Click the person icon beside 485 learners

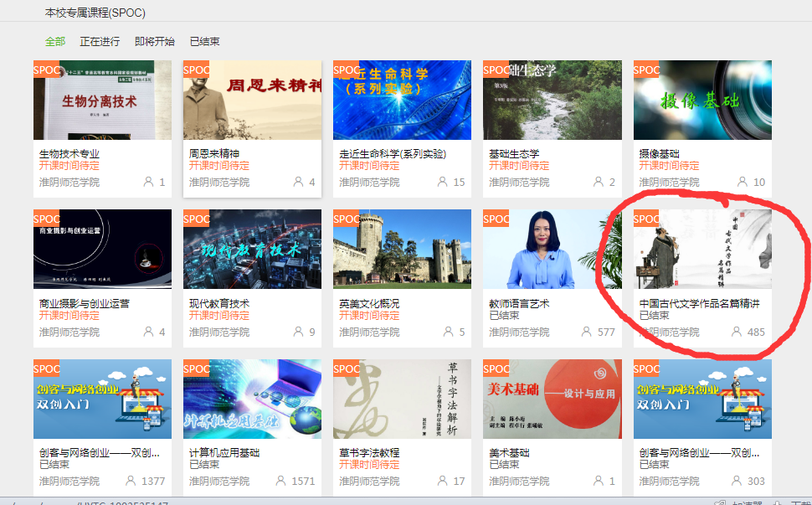[737, 332]
